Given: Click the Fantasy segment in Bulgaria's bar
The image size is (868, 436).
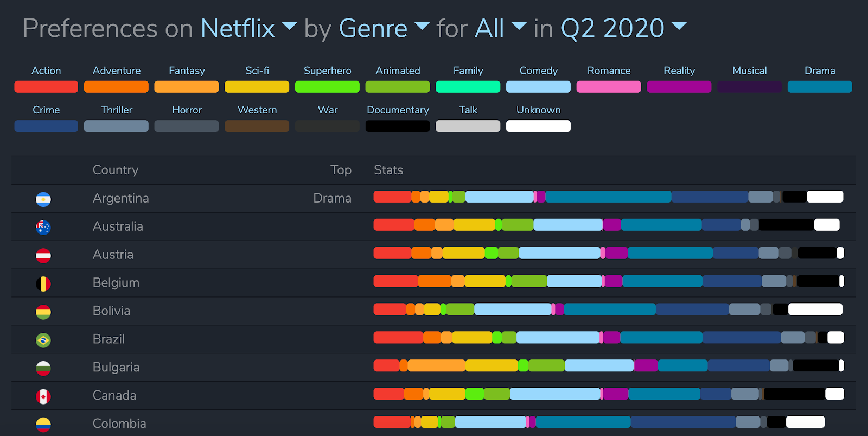Looking at the screenshot, I should pyautogui.click(x=436, y=365).
